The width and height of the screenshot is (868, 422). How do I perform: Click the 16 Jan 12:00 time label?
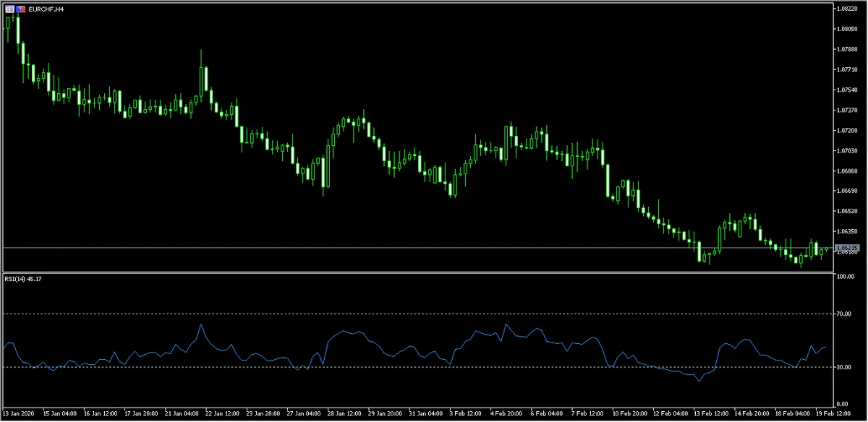[101, 415]
